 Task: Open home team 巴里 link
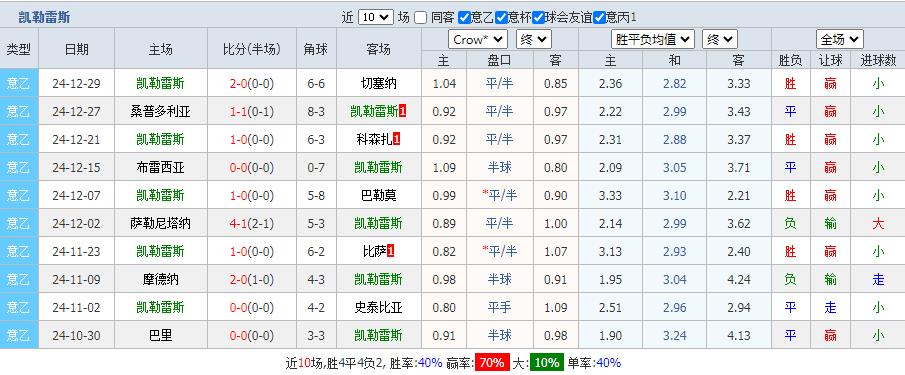pyautogui.click(x=160, y=335)
